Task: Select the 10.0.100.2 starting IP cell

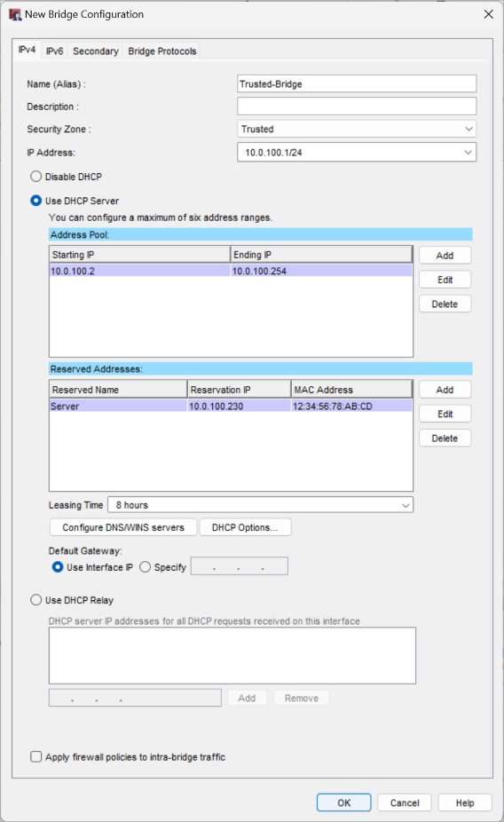Action: click(140, 271)
